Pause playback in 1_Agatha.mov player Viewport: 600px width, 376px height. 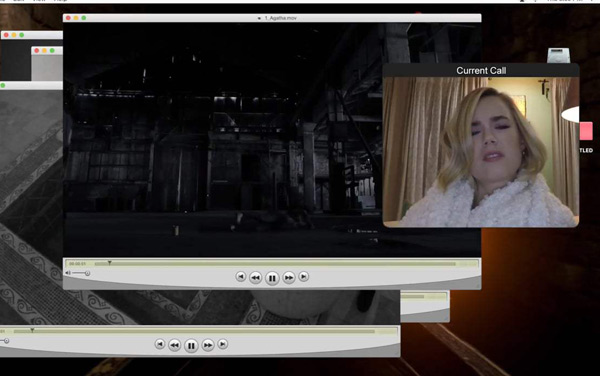tap(272, 278)
